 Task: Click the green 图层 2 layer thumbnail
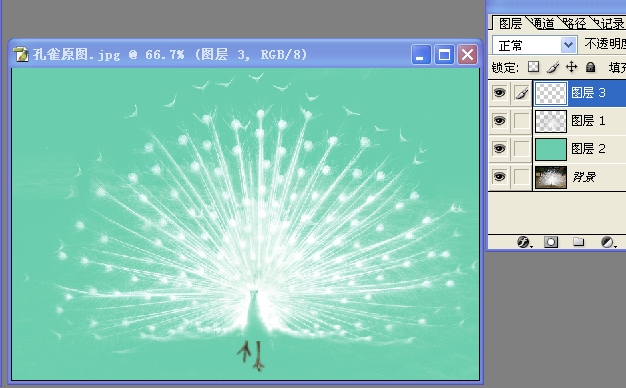[551, 149]
